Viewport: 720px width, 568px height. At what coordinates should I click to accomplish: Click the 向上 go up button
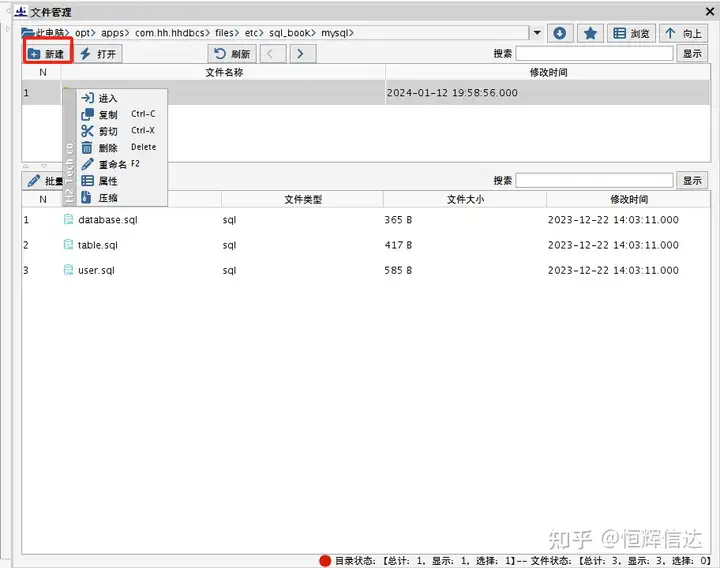tap(684, 33)
